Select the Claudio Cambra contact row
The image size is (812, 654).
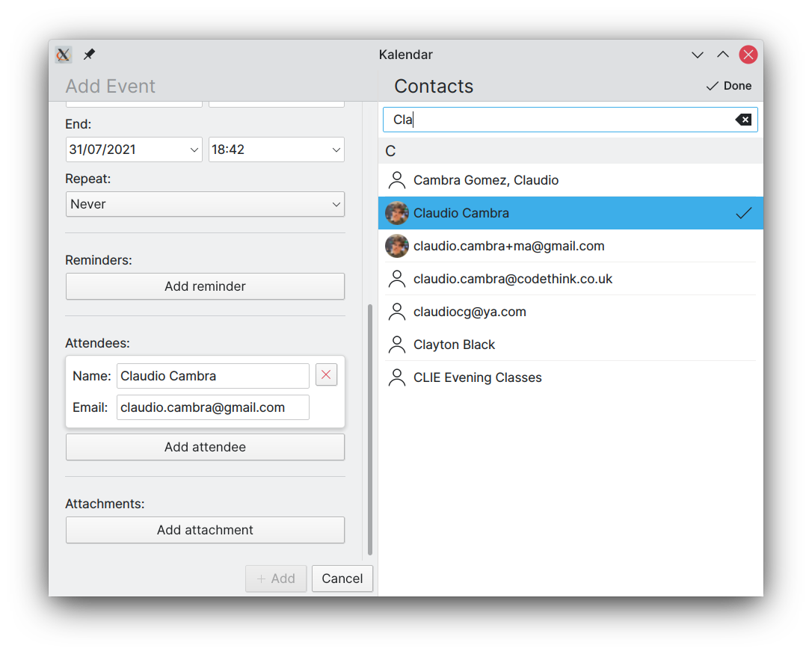point(570,213)
